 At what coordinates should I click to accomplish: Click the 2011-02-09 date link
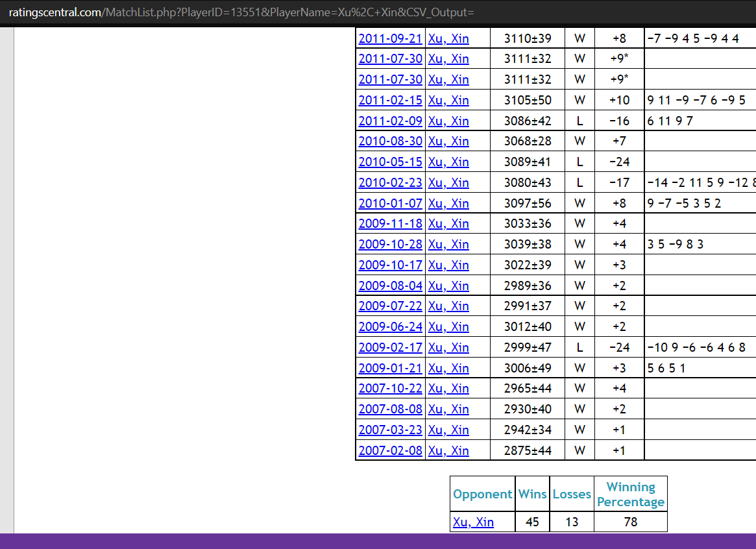(390, 121)
